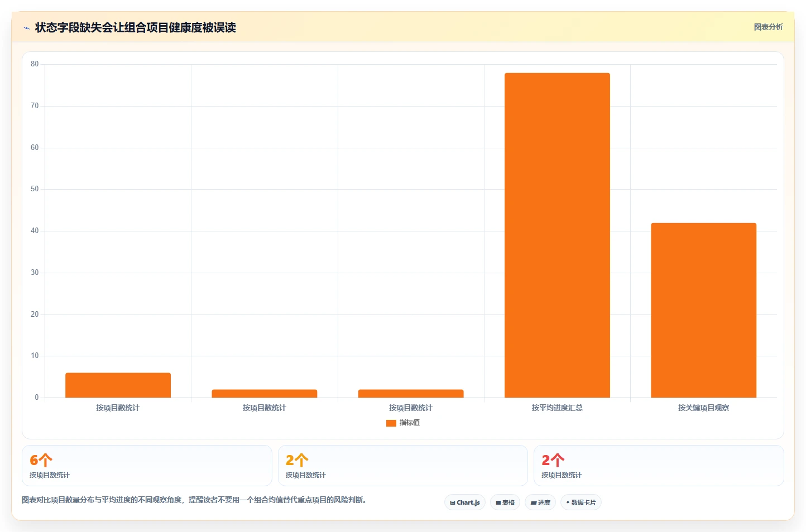
Task: Open the 6个 summary card
Action: tap(147, 466)
